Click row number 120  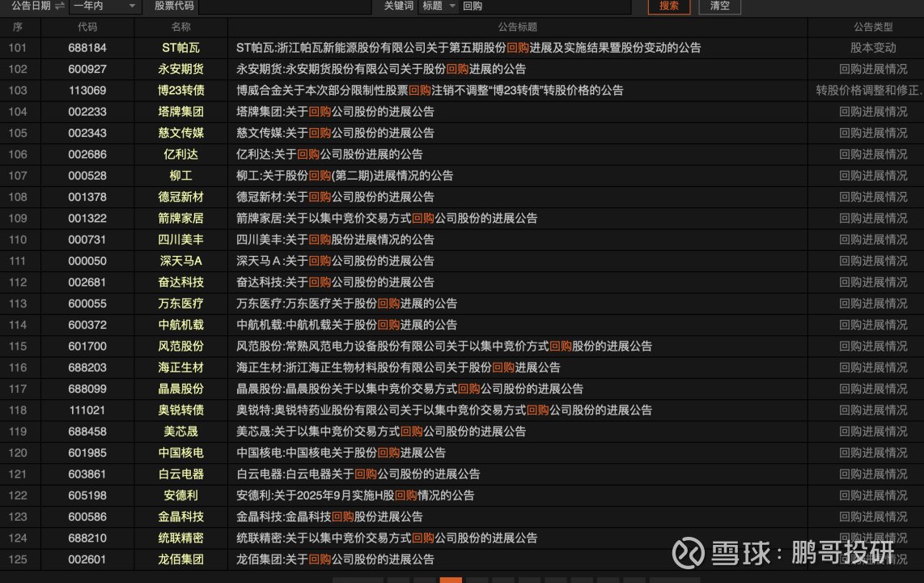(18, 453)
